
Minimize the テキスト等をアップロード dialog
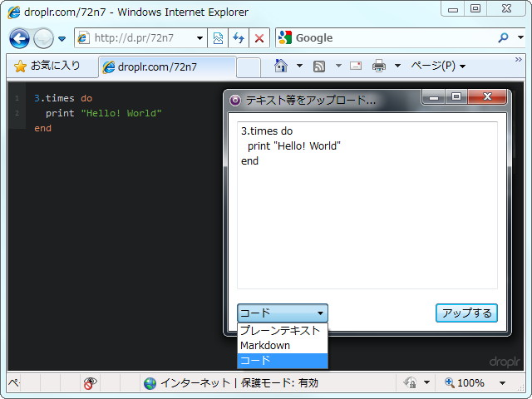point(434,98)
